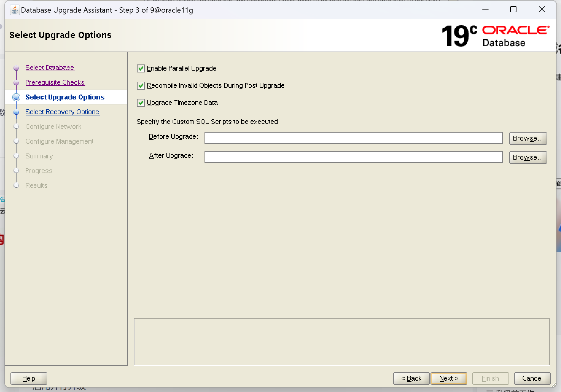Click the Java icon in title bar
Viewport: 561px width, 392px height.
[x=14, y=10]
